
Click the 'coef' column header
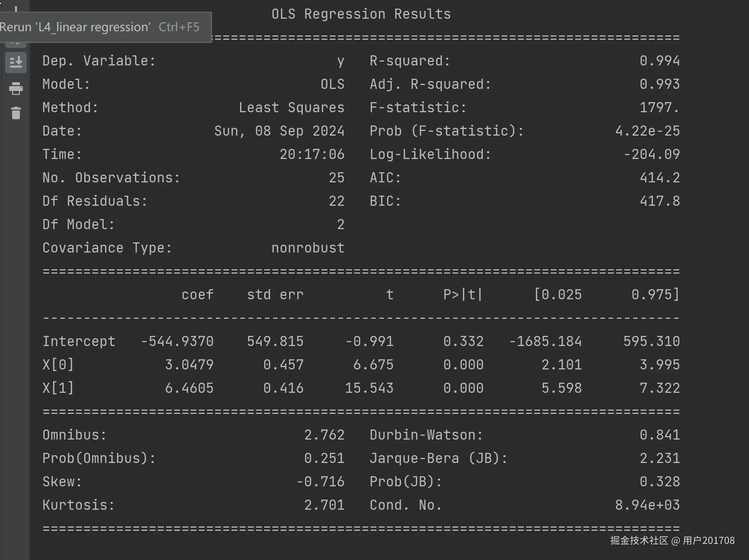point(198,295)
